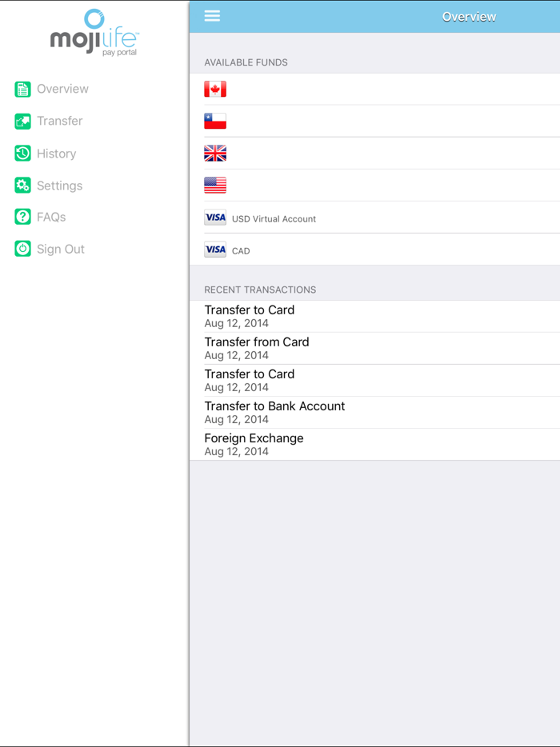Click the Transfer sidebar icon

[x=22, y=122]
